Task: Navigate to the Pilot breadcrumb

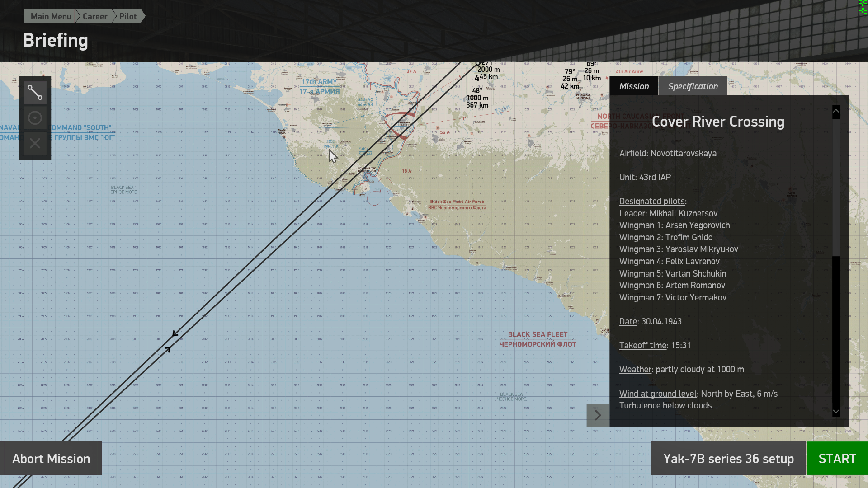Action: (x=128, y=16)
